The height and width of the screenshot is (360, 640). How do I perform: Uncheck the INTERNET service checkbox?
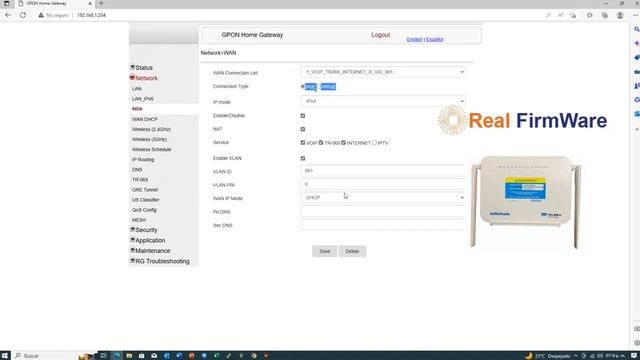pyautogui.click(x=344, y=143)
